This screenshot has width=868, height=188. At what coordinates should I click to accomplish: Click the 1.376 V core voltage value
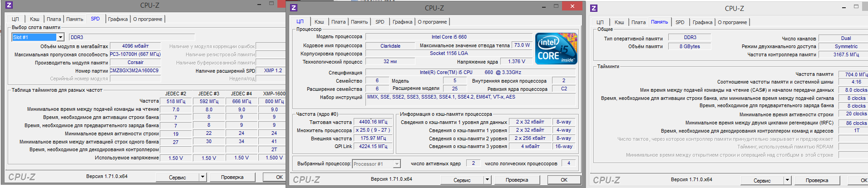pyautogui.click(x=517, y=61)
